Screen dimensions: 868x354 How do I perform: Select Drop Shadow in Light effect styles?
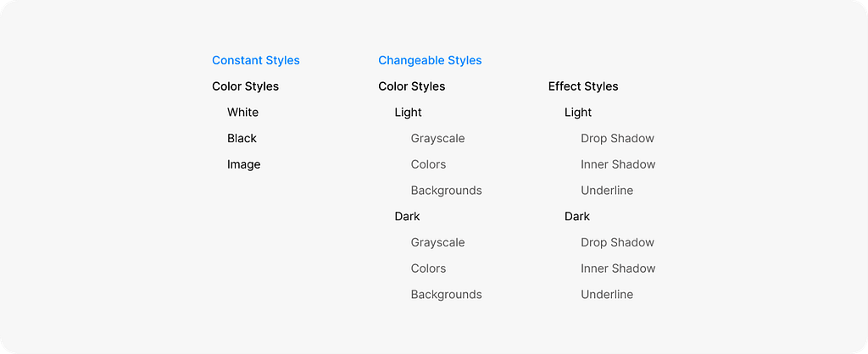click(x=617, y=138)
